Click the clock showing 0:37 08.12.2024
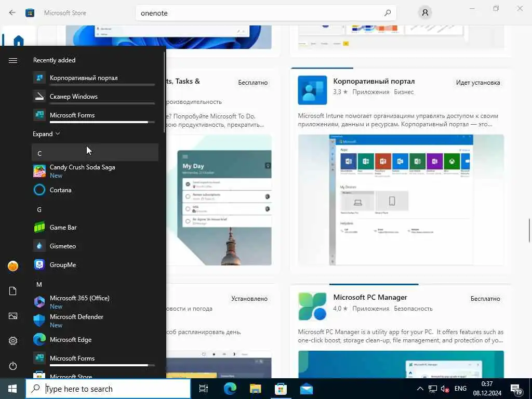This screenshot has width=532, height=399. (487, 389)
